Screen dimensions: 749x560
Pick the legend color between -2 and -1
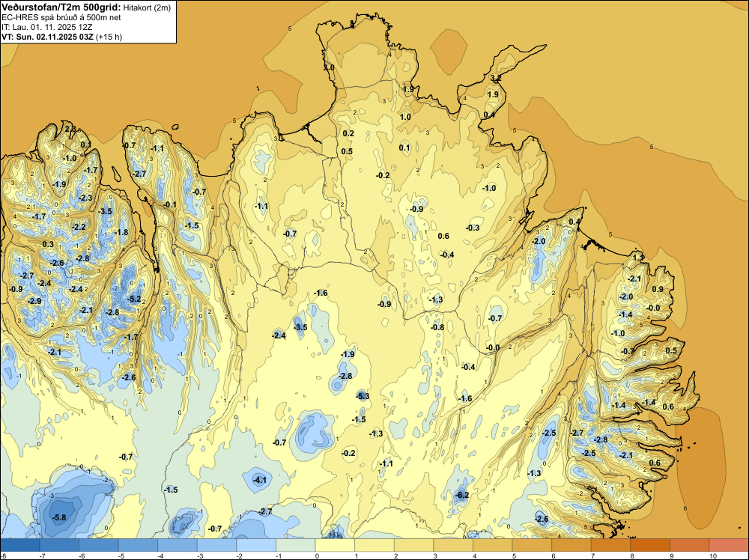256,545
